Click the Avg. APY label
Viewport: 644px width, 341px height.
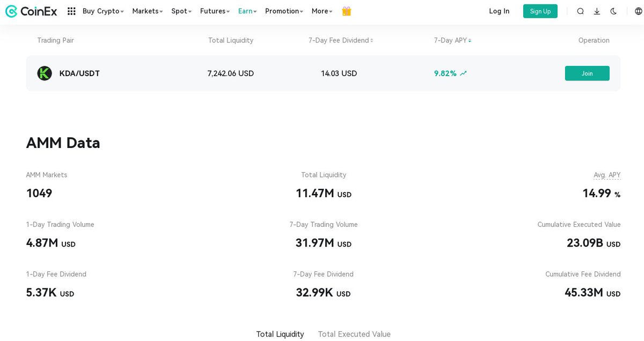[x=607, y=175]
